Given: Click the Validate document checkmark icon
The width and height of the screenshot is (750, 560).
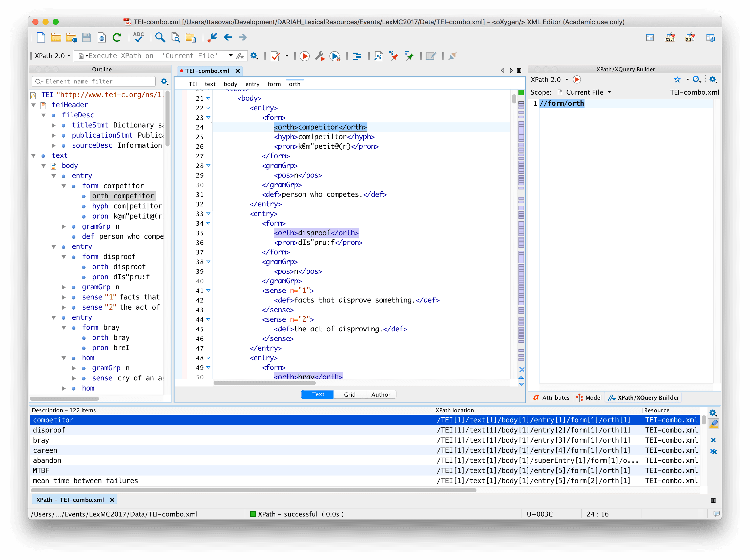Looking at the screenshot, I should 275,56.
